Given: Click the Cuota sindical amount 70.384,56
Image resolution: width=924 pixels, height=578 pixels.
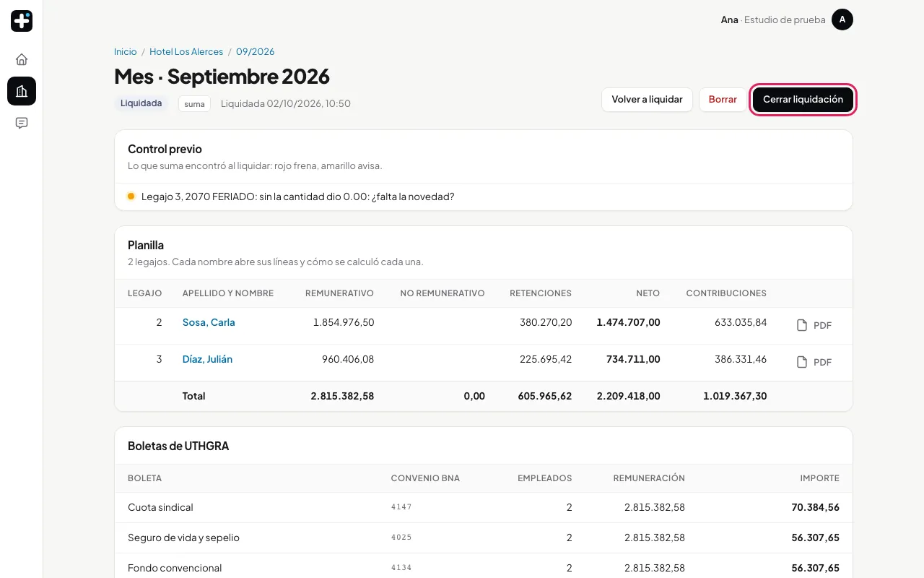Looking at the screenshot, I should tap(815, 507).
